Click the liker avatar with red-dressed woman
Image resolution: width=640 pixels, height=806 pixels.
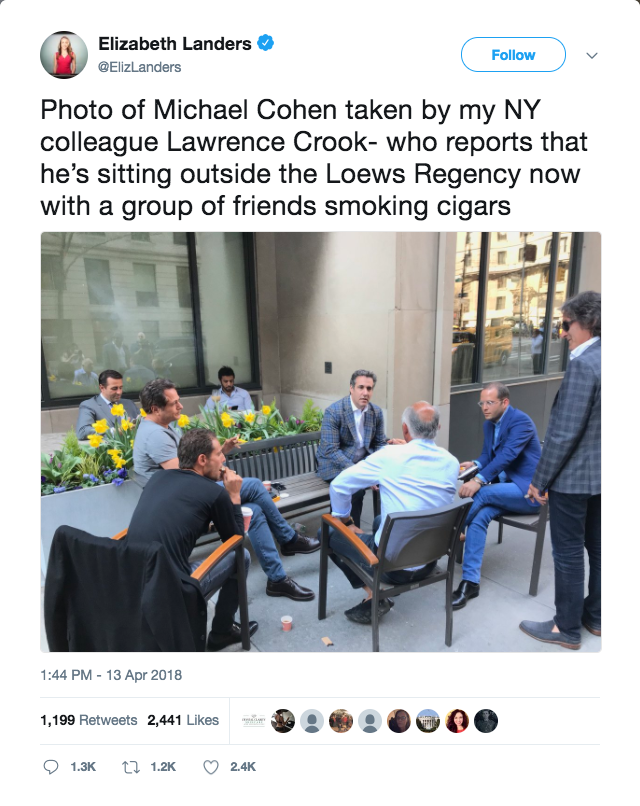click(x=457, y=720)
